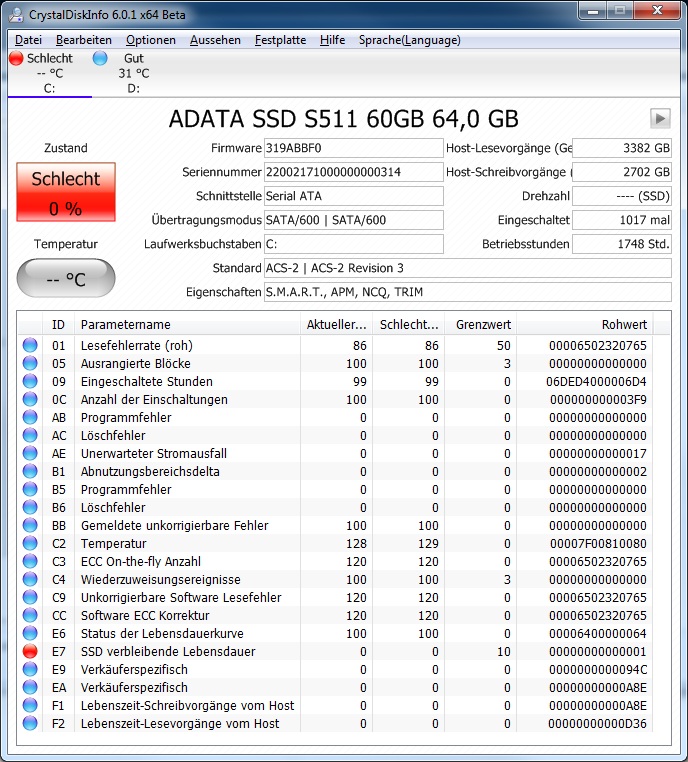
Task: Click the blue orb beside Anzahl der Einschaltungen
Action: coord(30,399)
